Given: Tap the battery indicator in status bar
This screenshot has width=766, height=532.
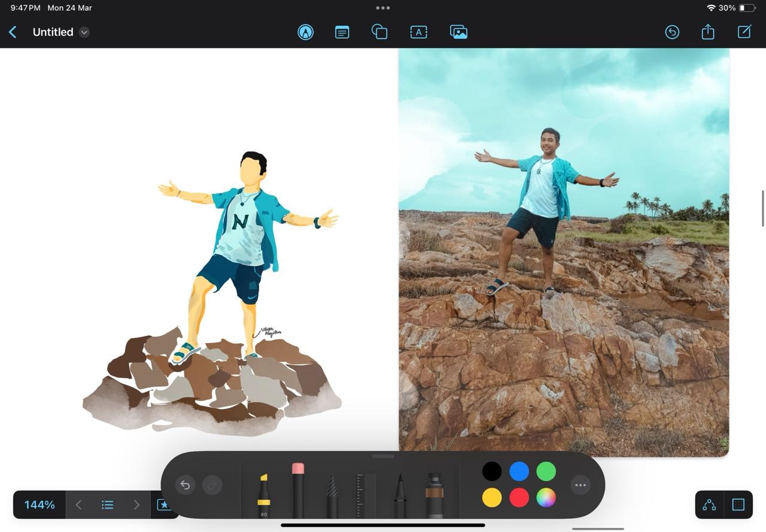Looking at the screenshot, I should (x=747, y=8).
